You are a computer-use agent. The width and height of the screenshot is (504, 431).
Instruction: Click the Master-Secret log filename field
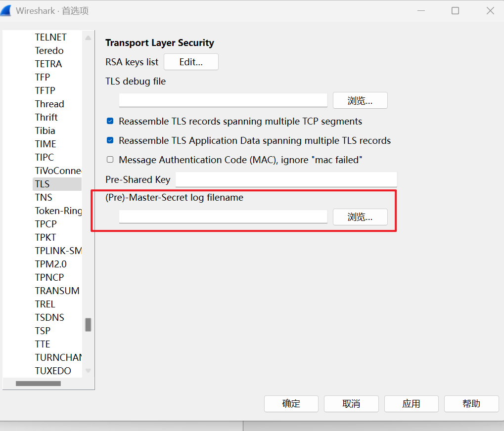[223, 216]
